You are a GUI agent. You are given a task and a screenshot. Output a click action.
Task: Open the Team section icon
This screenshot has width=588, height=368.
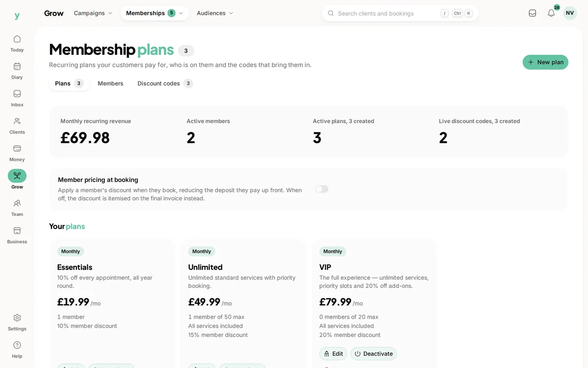(17, 203)
